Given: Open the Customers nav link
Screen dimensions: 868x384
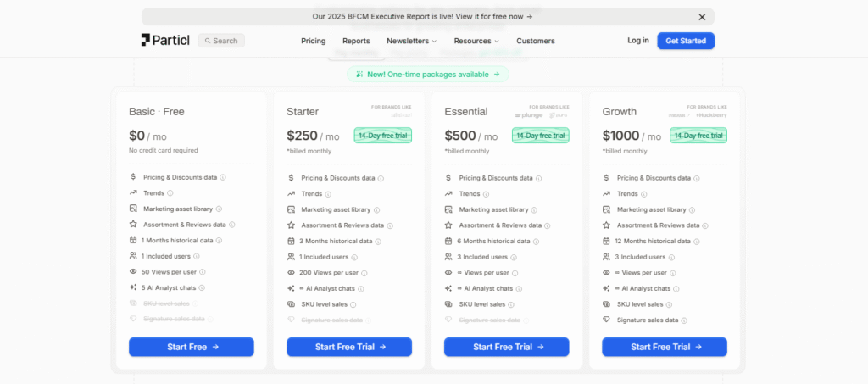Looking at the screenshot, I should (536, 41).
